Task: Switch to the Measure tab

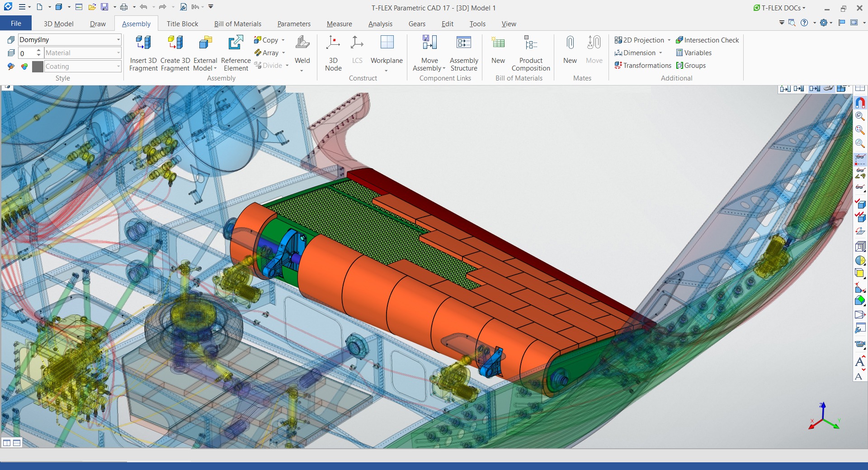Action: pyautogui.click(x=339, y=24)
